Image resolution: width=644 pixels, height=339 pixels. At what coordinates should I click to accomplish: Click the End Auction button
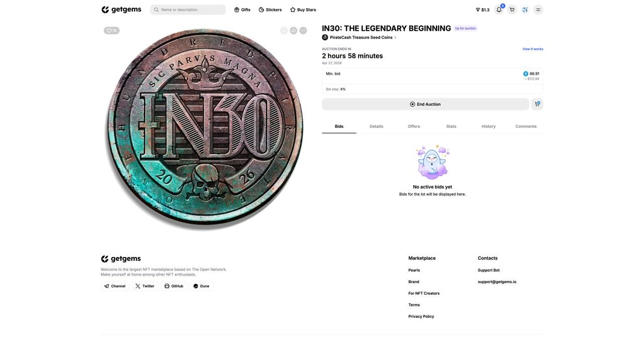(x=426, y=104)
